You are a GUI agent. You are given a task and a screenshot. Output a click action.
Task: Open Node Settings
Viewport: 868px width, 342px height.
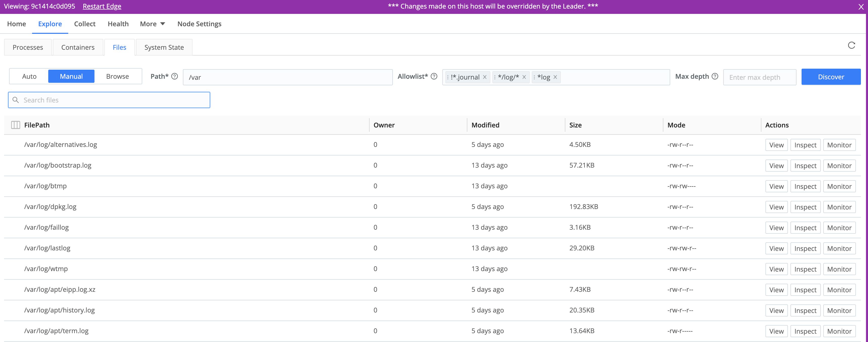[x=199, y=24]
